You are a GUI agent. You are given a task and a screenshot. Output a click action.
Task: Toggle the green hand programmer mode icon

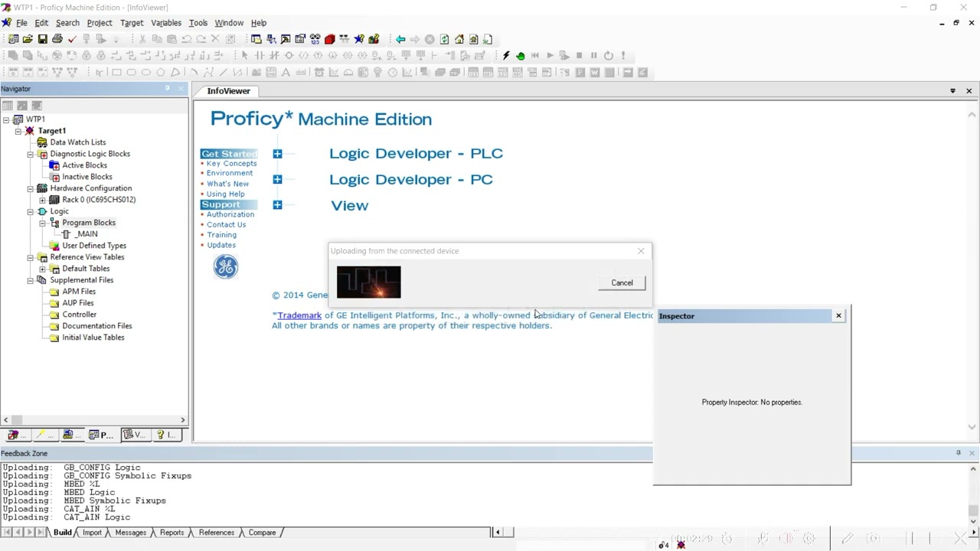(x=521, y=55)
